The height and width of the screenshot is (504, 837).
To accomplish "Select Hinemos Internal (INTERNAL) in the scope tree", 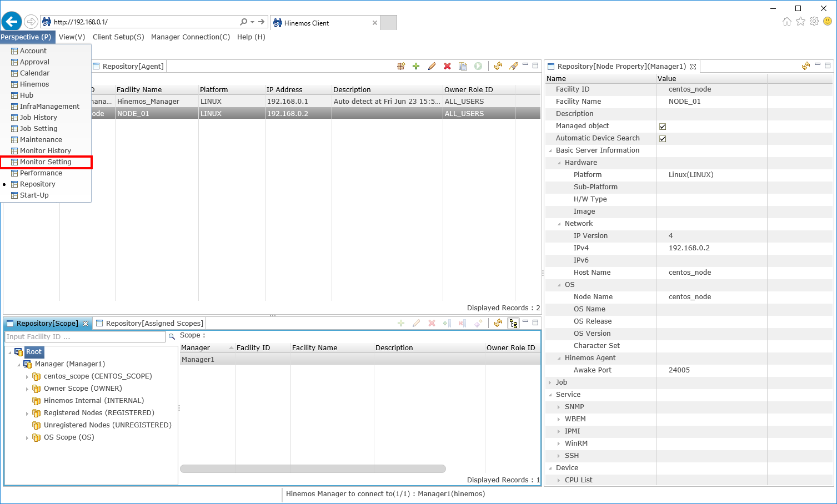I will pos(94,401).
